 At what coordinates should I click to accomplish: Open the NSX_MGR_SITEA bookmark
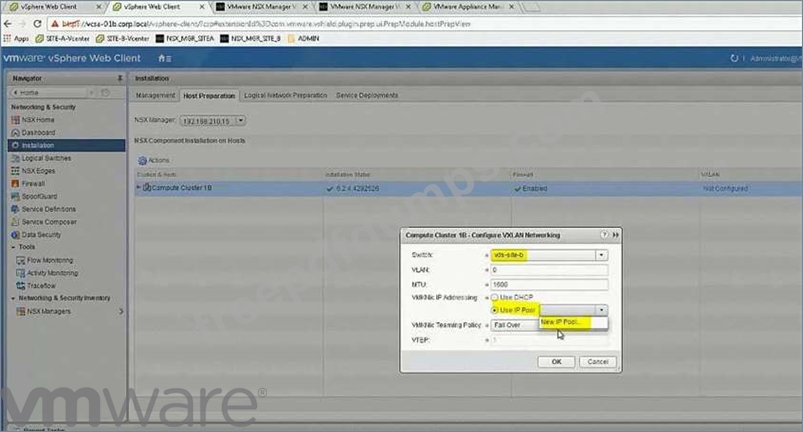coord(185,38)
